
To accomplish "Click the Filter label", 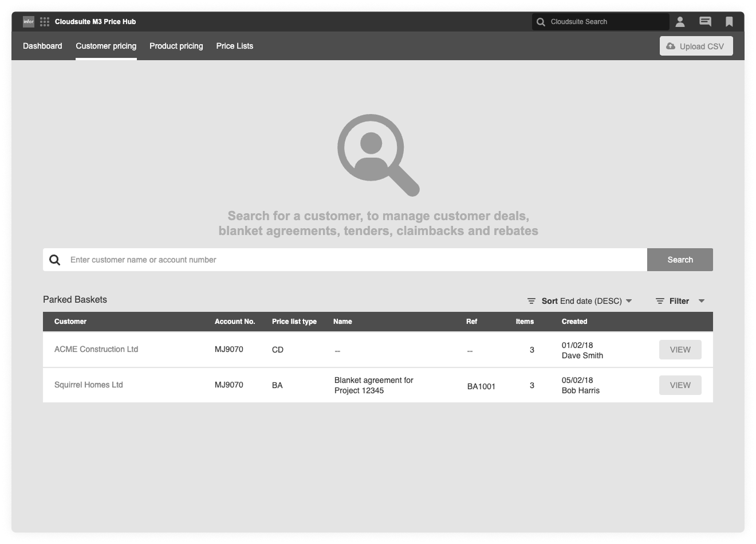I will pyautogui.click(x=679, y=301).
